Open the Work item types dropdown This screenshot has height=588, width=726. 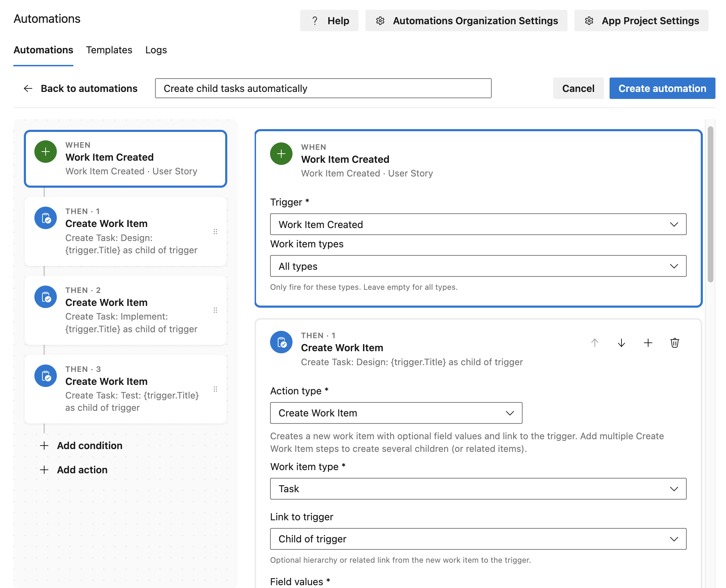click(478, 266)
